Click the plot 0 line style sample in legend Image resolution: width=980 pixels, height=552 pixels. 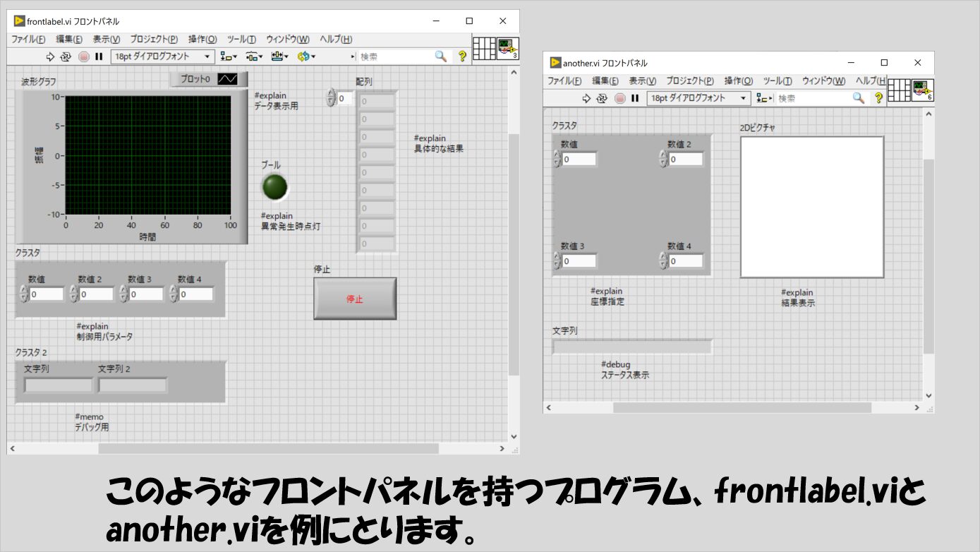(229, 79)
